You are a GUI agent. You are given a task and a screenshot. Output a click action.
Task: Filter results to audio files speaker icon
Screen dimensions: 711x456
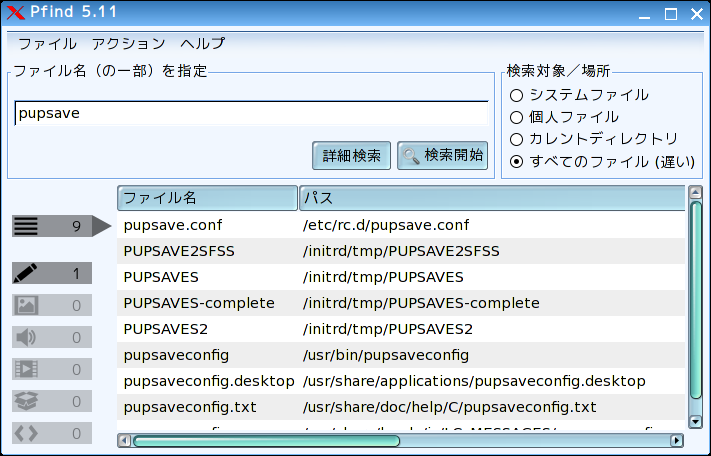[52, 337]
